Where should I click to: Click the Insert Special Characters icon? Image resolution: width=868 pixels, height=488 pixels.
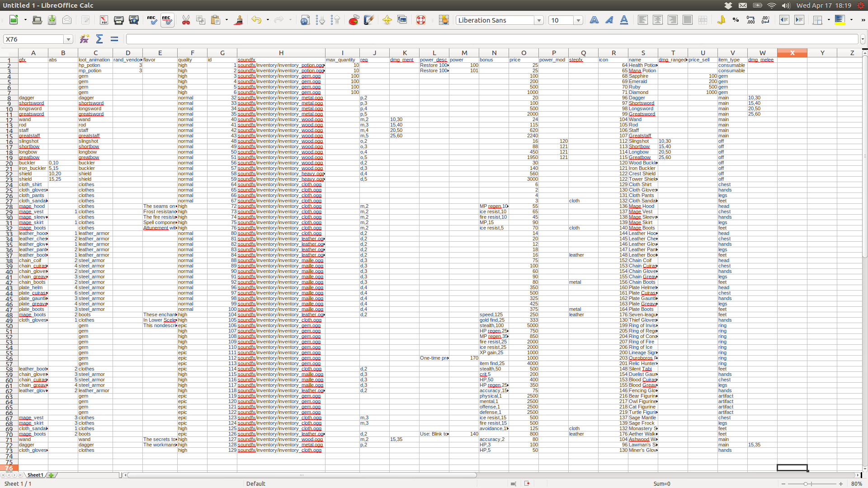point(387,21)
